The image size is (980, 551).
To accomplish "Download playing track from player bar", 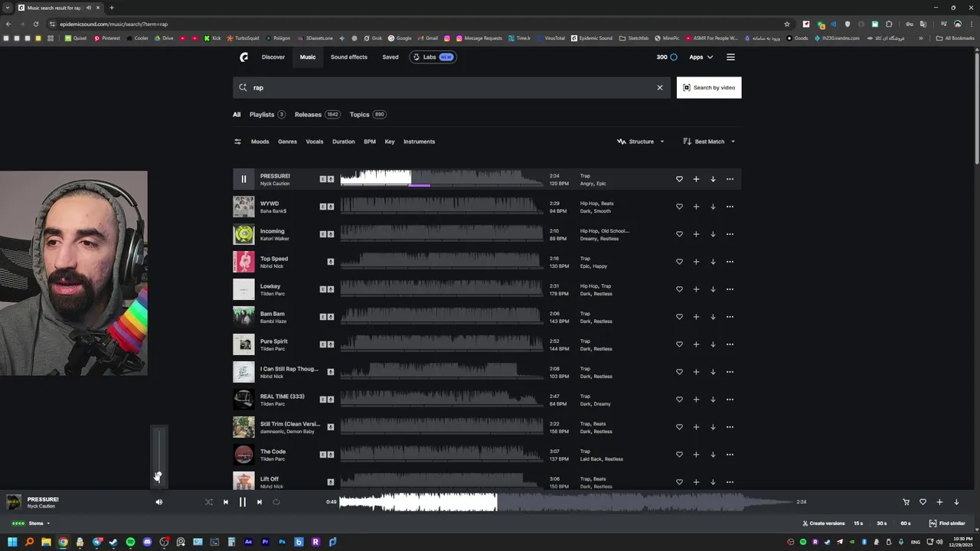I will [956, 502].
